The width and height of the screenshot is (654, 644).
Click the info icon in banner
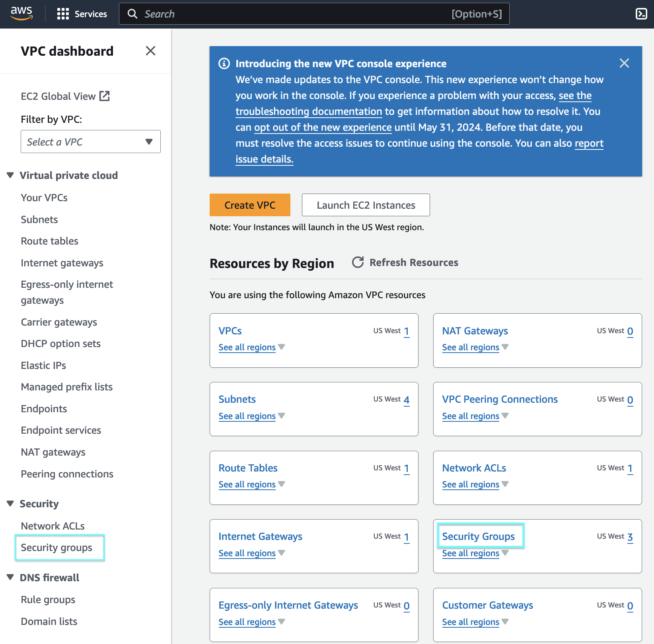224,64
